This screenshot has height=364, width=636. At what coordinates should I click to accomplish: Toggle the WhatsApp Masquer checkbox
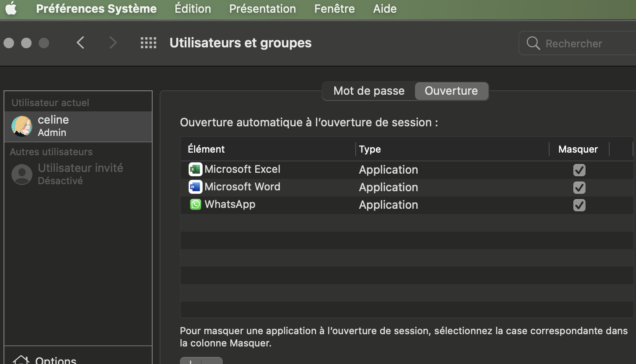pyautogui.click(x=579, y=205)
